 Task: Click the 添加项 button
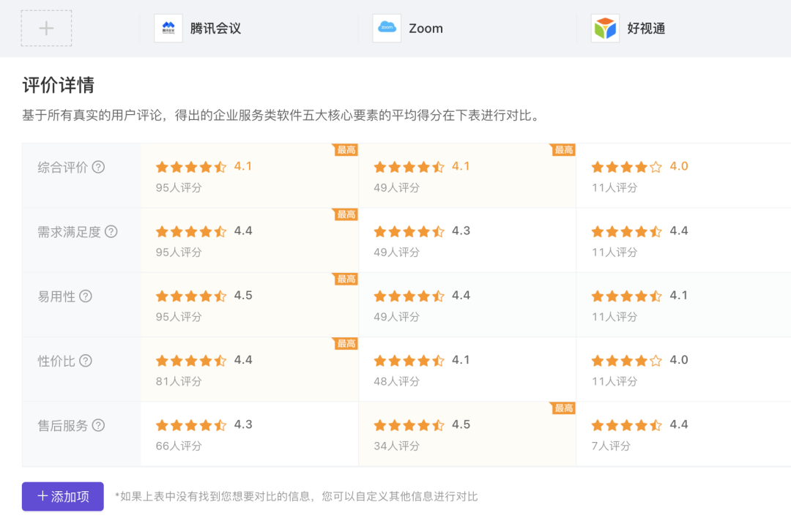(62, 496)
